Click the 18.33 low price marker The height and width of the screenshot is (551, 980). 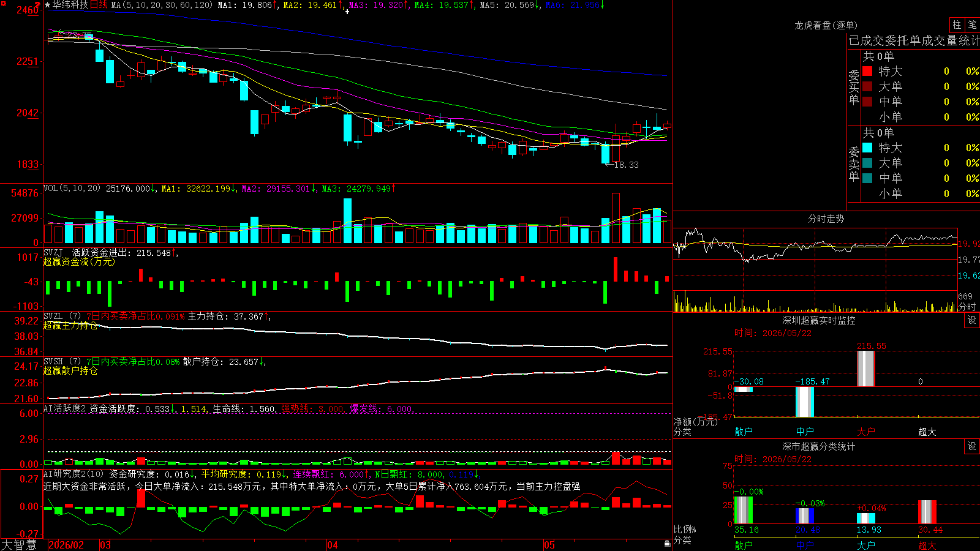626,165
